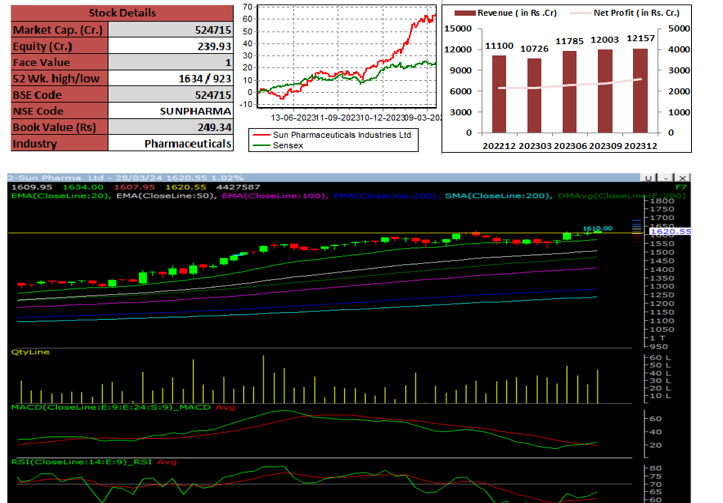
Task: Click the Sun Pharma chart window title
Action: click(x=125, y=178)
